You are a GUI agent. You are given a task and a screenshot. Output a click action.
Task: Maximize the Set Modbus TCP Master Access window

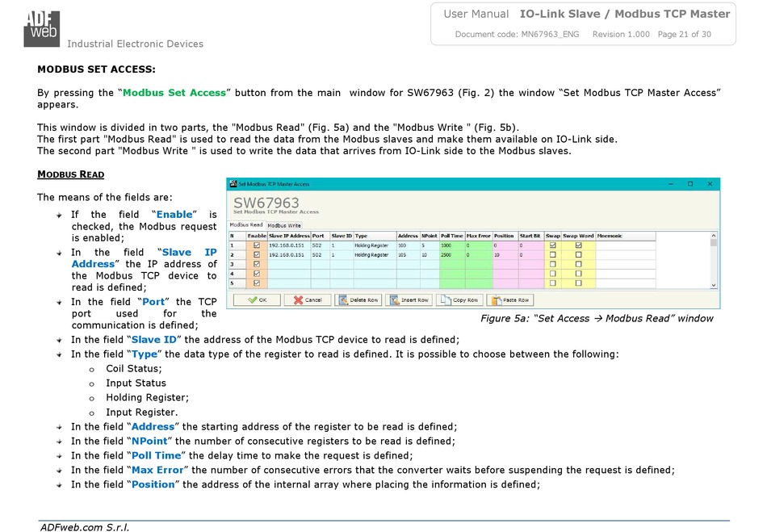689,184
